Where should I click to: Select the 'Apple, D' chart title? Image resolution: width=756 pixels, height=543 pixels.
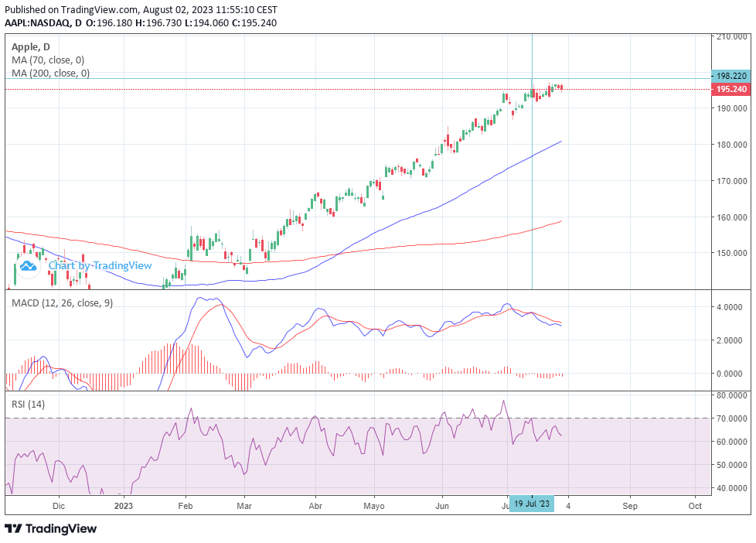point(30,47)
